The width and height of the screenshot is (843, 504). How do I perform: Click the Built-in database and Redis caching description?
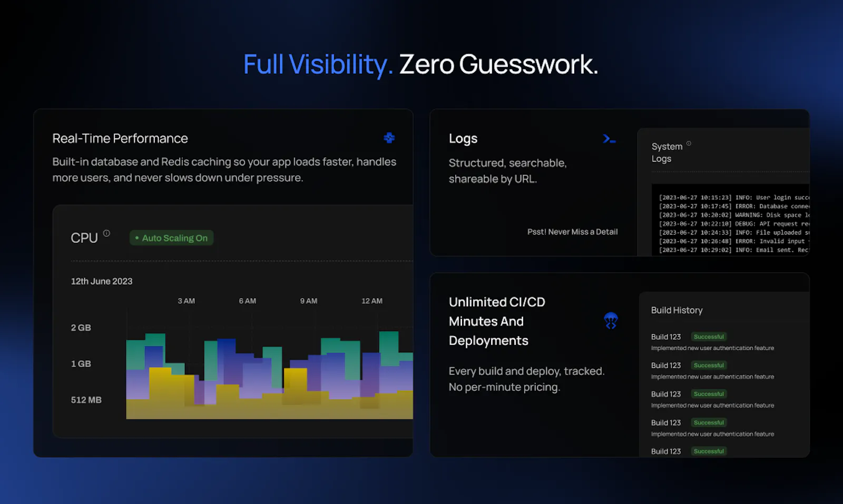pyautogui.click(x=224, y=170)
